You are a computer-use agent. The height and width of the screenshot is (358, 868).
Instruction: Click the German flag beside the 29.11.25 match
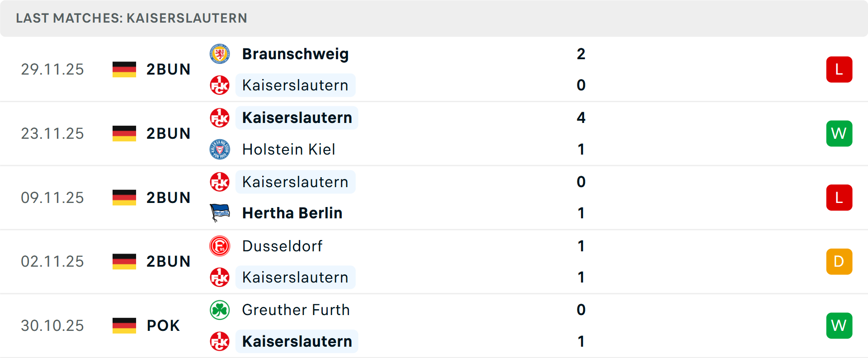point(124,69)
